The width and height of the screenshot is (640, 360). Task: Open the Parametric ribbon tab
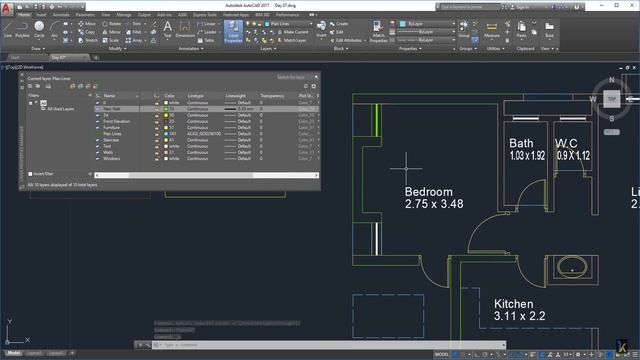(85, 15)
